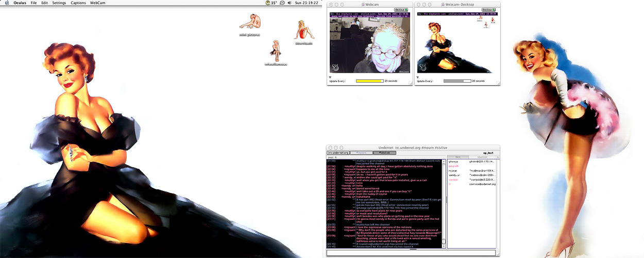Viewport: 644px width, 258px height.
Task: Open the File menu
Action: coord(33,3)
